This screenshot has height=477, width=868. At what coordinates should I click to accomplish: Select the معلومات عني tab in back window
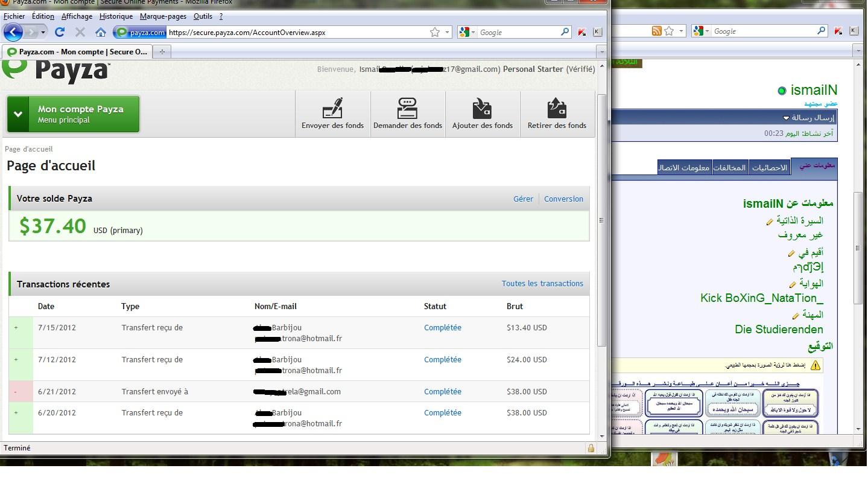click(813, 166)
